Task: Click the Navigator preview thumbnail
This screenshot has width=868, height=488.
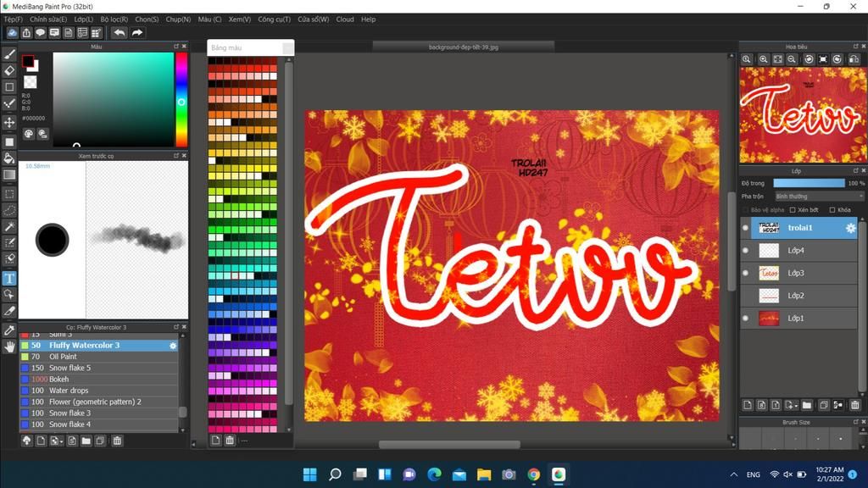Action: coord(803,114)
